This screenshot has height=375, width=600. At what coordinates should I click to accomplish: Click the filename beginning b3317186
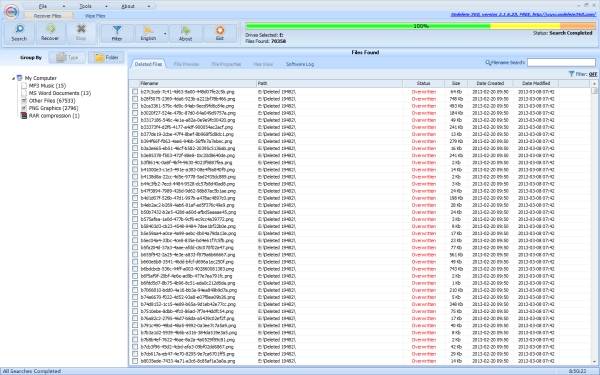pyautogui.click(x=187, y=120)
